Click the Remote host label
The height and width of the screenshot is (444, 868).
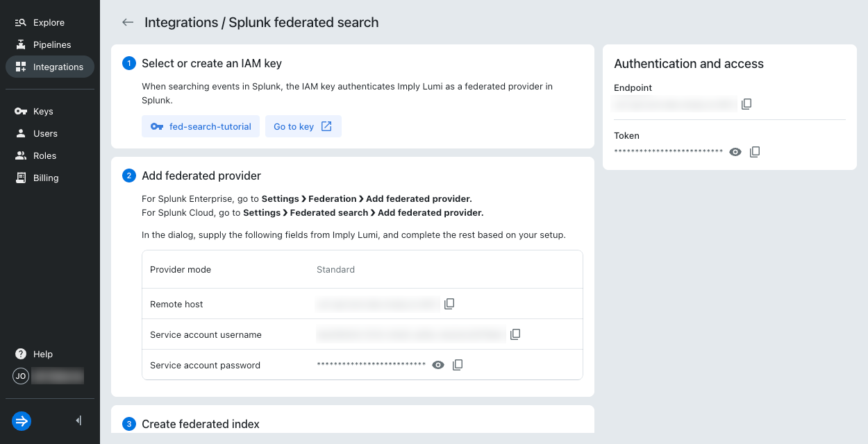tap(176, 304)
